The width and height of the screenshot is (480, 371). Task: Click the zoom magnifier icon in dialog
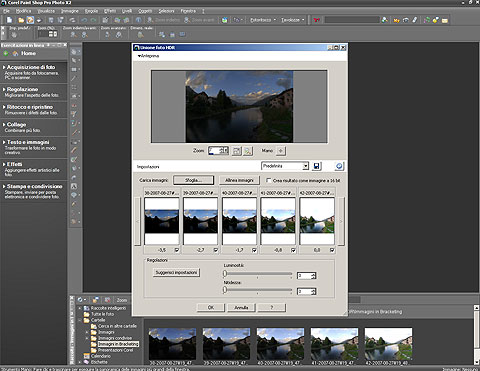[x=247, y=151]
